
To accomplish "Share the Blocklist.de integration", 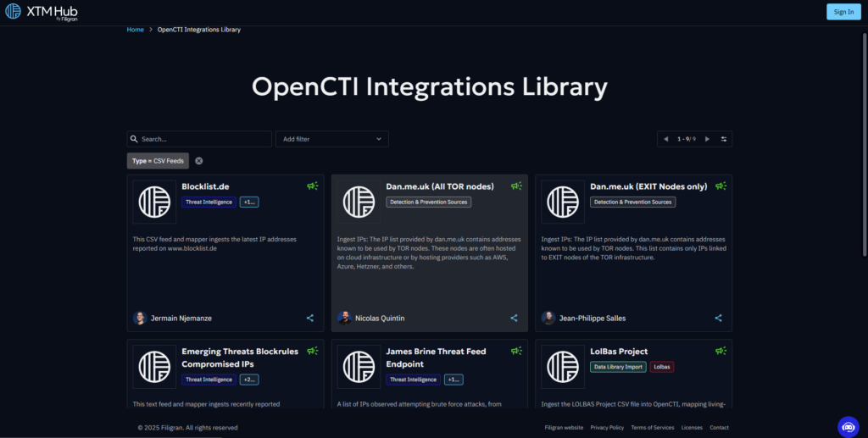I will tap(309, 319).
